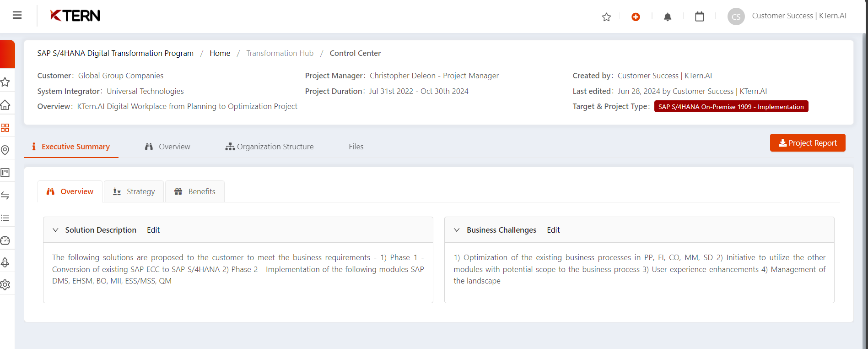This screenshot has width=868, height=349.
Task: Open the Organization Structure tab
Action: pyautogui.click(x=270, y=147)
